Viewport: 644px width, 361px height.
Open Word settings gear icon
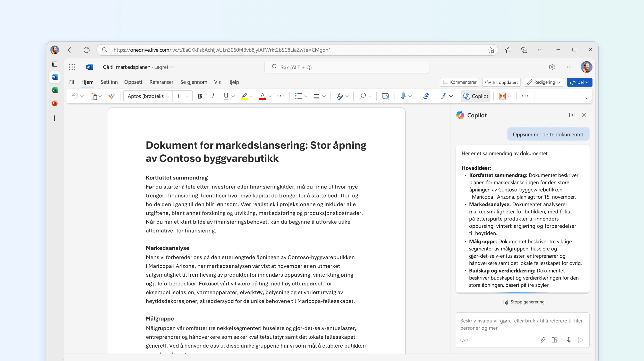coord(552,67)
